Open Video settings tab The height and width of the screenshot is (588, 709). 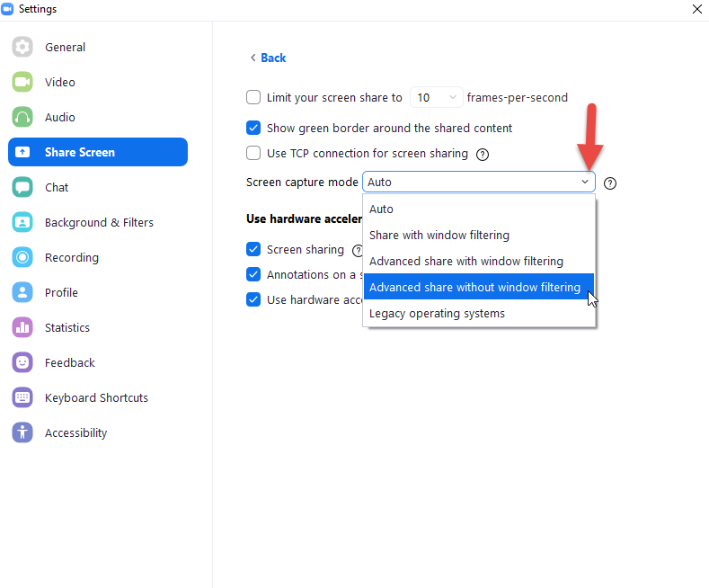point(98,82)
